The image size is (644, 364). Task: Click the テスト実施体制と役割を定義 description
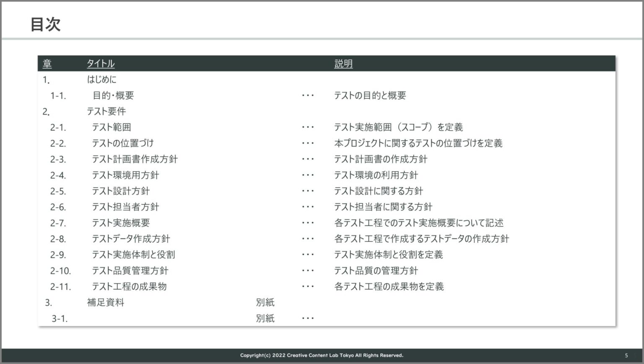(x=388, y=255)
